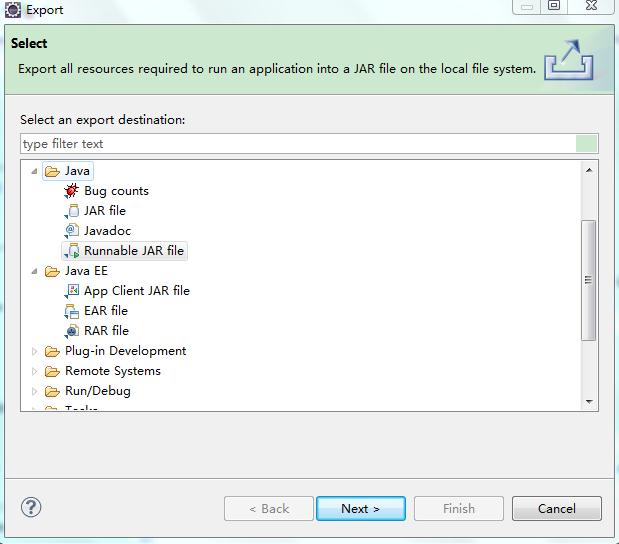Collapse the Java EE category arrow

click(35, 271)
